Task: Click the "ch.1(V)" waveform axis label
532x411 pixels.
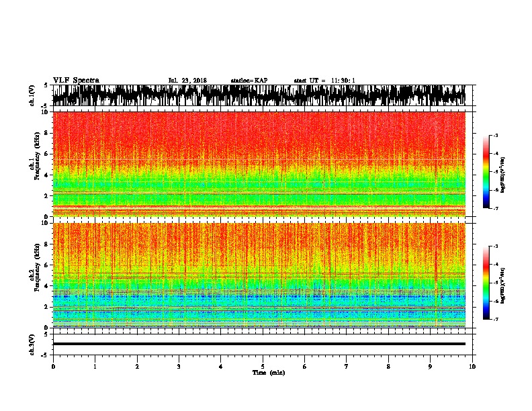Action: 32,95
